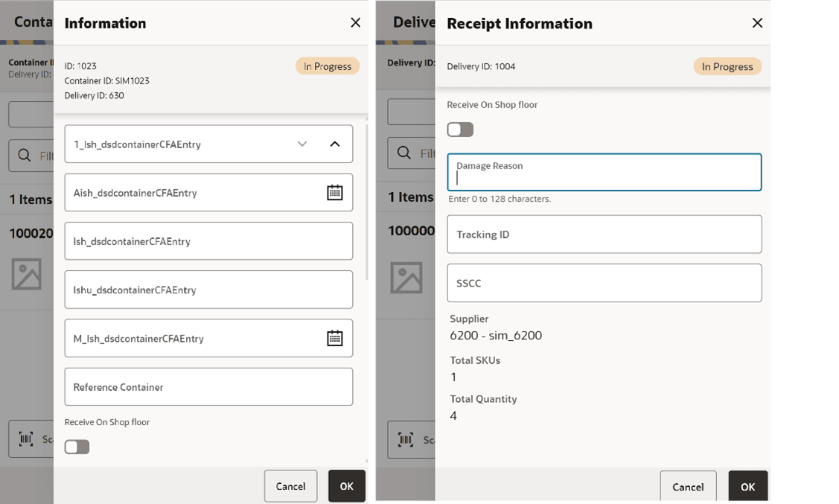This screenshot has height=504, width=839.
Task: Click OK in Information dialog
Action: click(x=347, y=486)
